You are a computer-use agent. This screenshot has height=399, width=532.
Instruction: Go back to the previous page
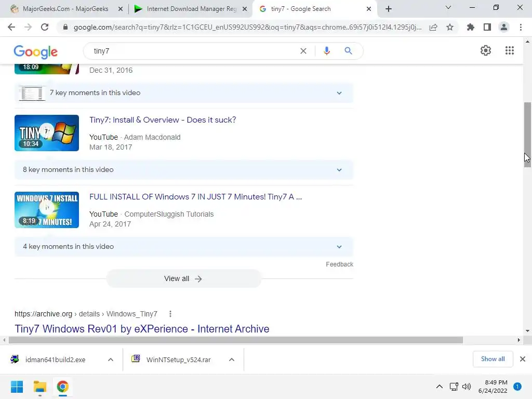click(11, 27)
